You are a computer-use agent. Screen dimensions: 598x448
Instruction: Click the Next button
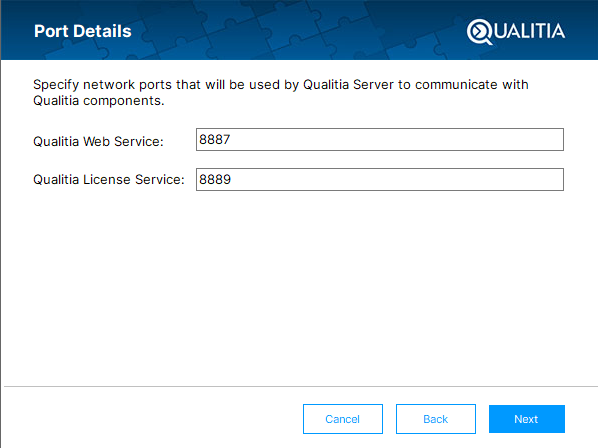tap(527, 419)
